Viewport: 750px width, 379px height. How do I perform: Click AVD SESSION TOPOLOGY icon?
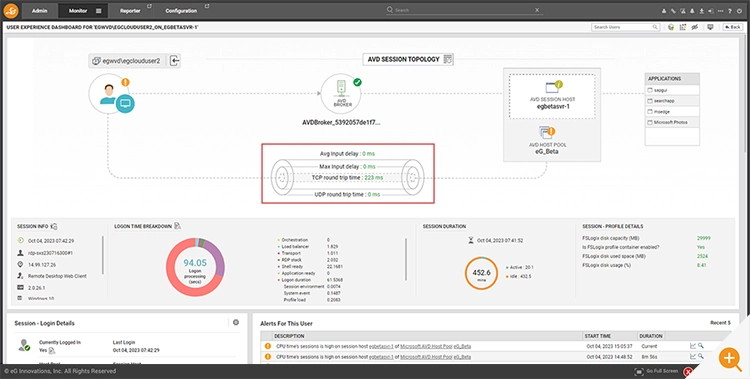(448, 59)
